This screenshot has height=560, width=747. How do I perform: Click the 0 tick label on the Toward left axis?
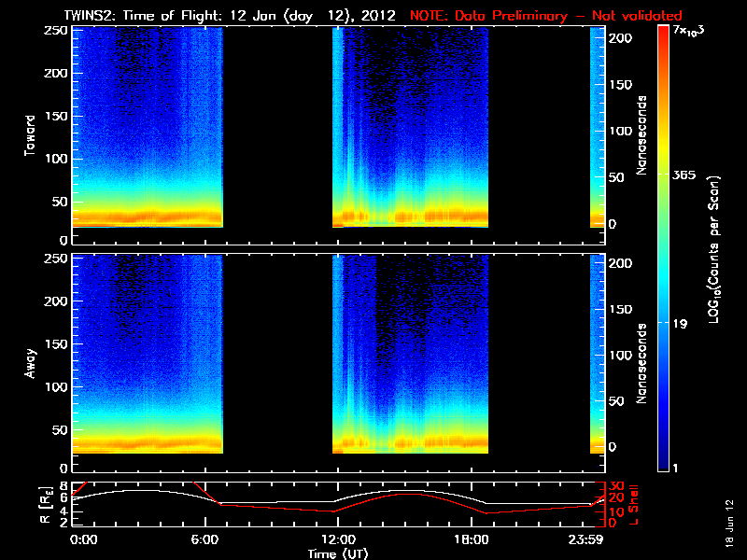[x=63, y=241]
